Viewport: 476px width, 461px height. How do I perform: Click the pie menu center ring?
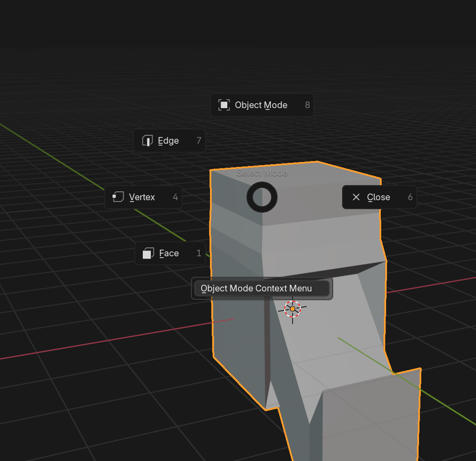(262, 197)
